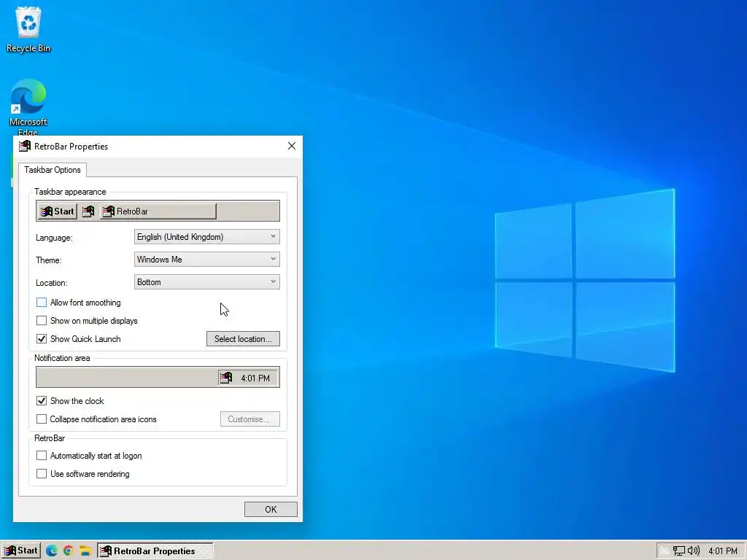The width and height of the screenshot is (747, 560).
Task: Launch Chrome from the Quick Launch bar
Action: pos(68,551)
